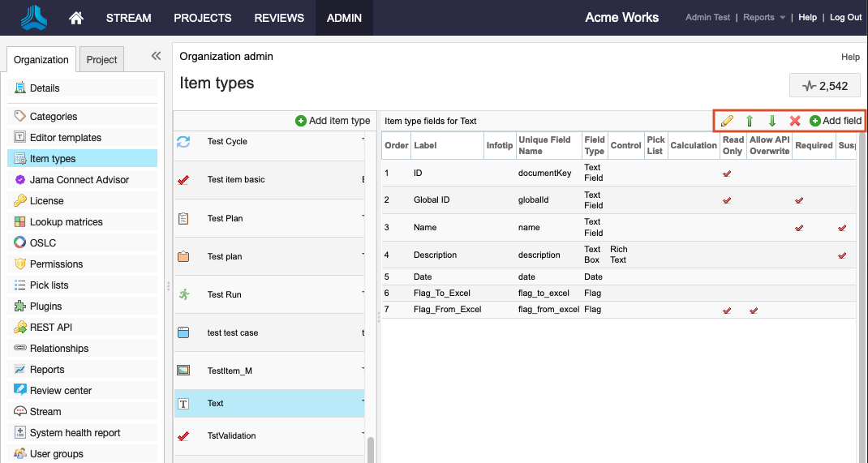Screen dimensions: 868x463
Task: Click the Add field button
Action: [x=836, y=121]
